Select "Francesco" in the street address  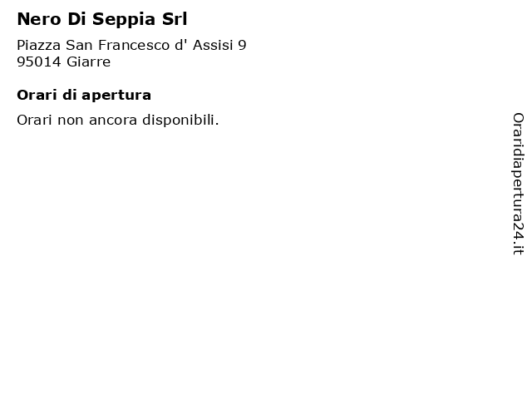point(134,45)
